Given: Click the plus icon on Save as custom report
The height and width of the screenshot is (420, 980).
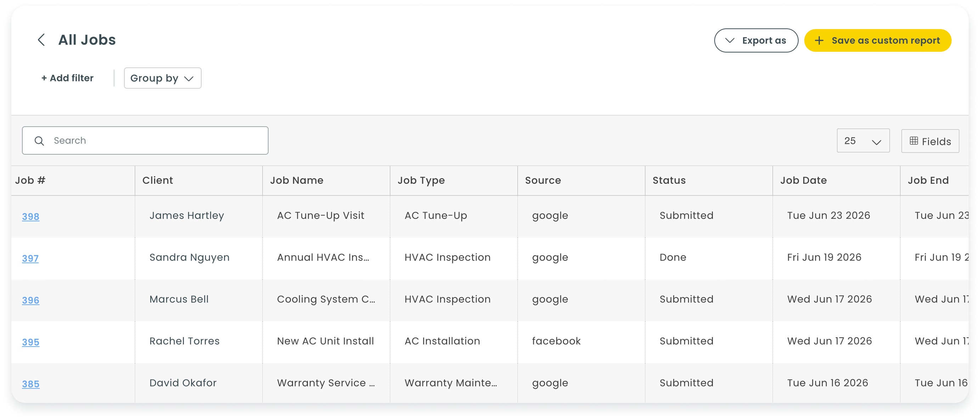Looking at the screenshot, I should (x=819, y=40).
